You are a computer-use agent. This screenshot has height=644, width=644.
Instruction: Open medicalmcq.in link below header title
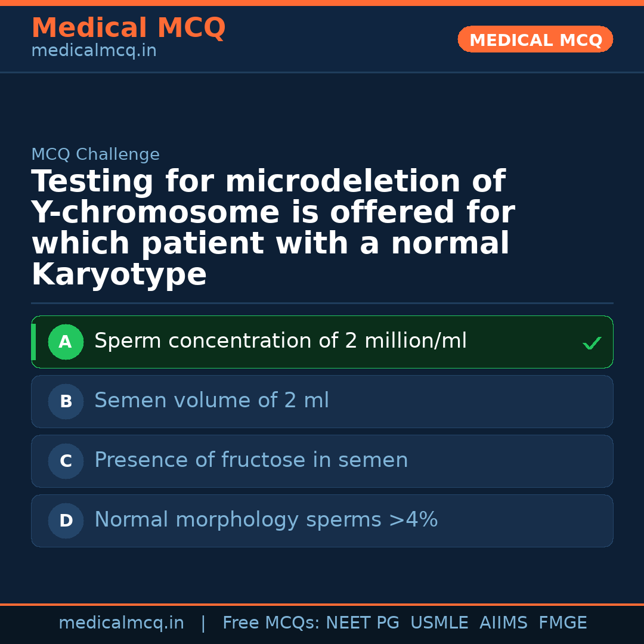94,51
